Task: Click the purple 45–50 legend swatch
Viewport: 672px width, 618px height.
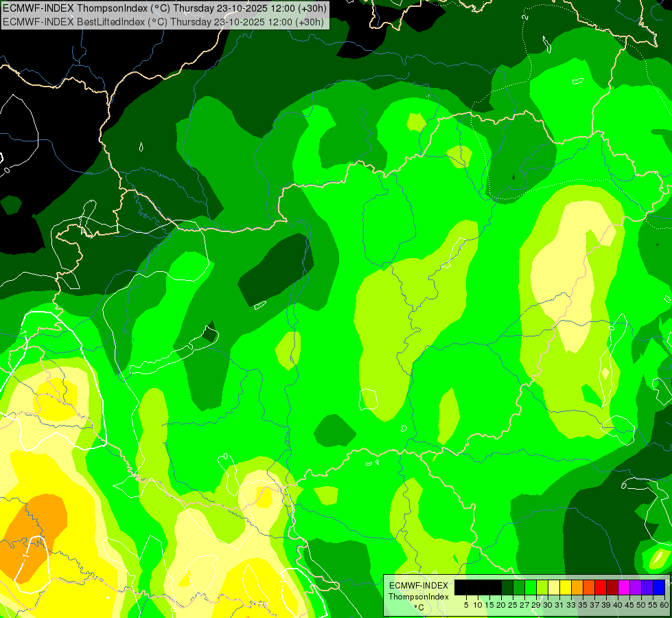Action: pyautogui.click(x=636, y=587)
